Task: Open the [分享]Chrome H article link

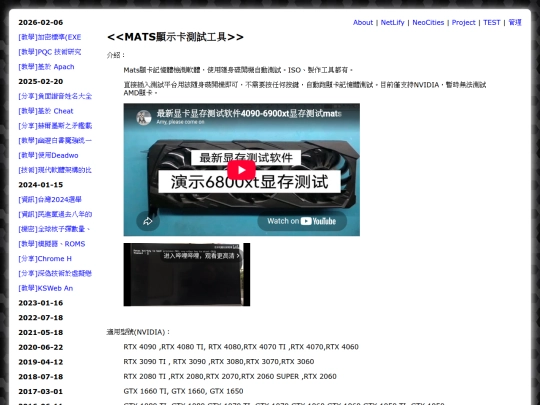Action: (x=45, y=259)
